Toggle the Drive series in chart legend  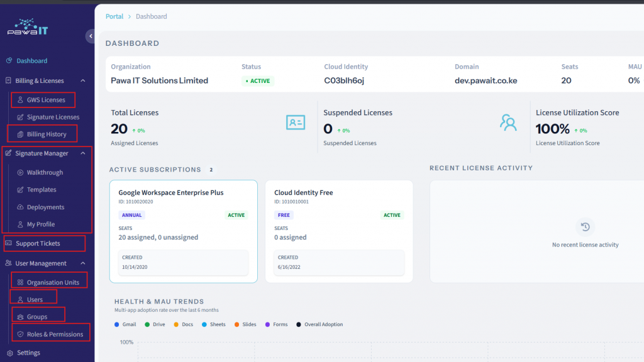[x=155, y=324]
